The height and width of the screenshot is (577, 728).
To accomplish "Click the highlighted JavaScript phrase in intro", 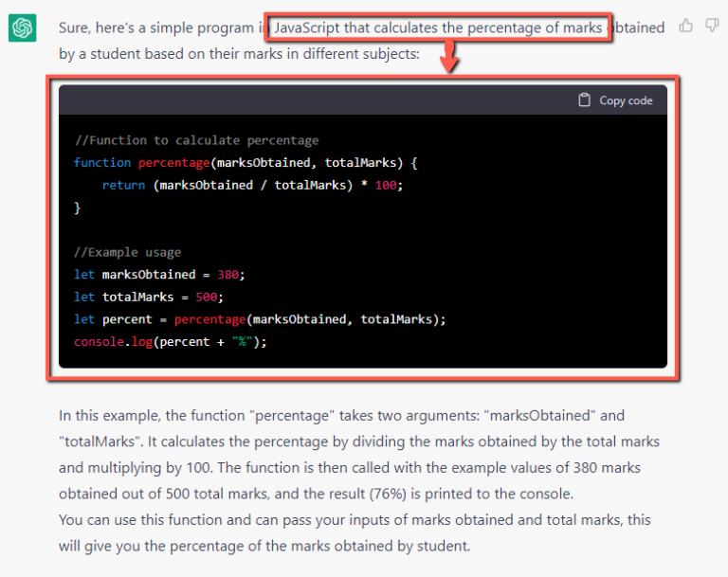I will tap(437, 27).
